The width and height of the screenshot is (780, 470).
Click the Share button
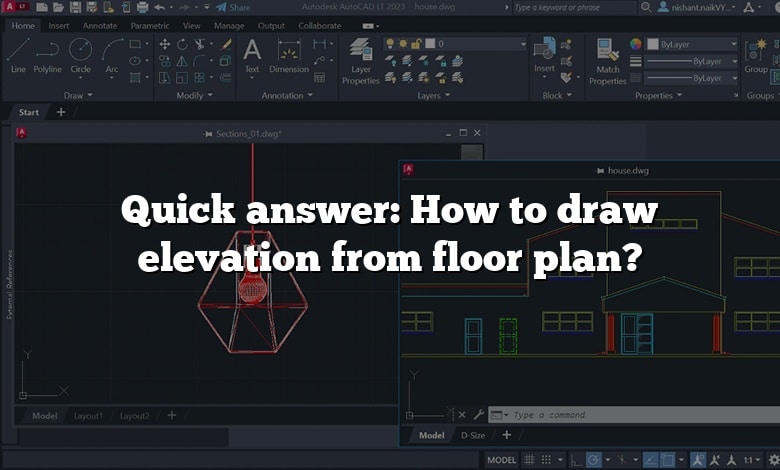click(x=233, y=7)
